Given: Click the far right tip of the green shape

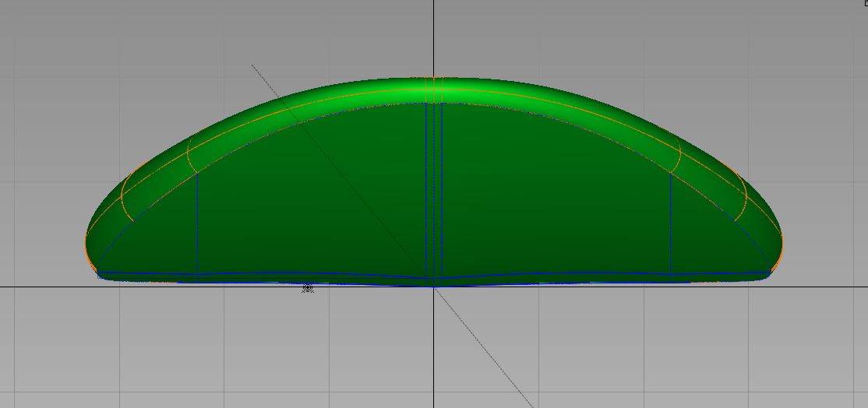Looking at the screenshot, I should pos(781,240).
